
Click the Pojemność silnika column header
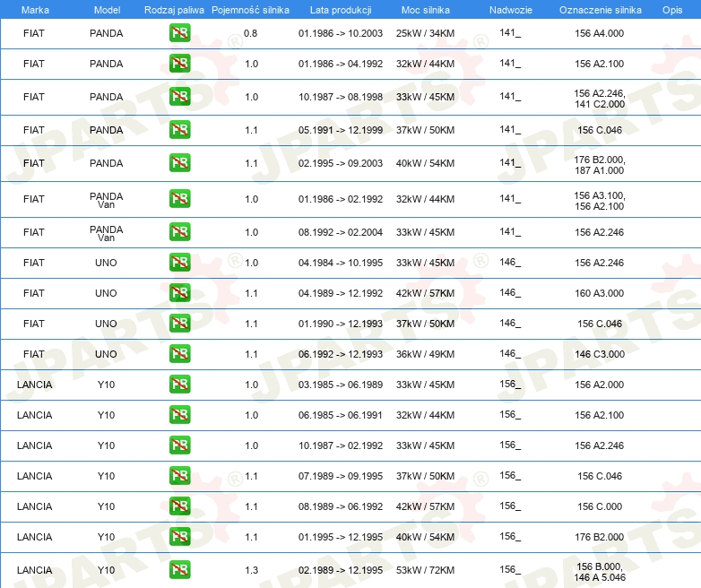(250, 10)
